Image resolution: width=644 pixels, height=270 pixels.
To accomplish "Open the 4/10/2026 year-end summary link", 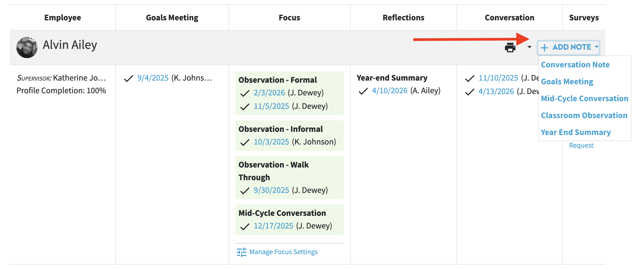I will point(390,91).
